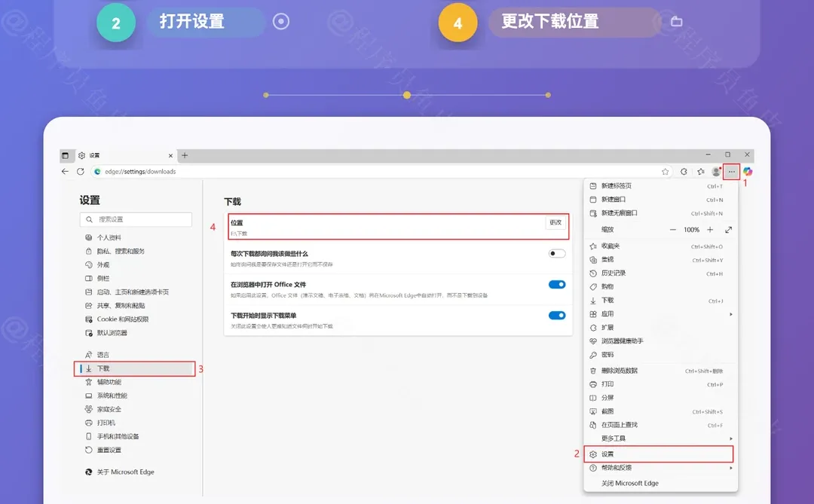This screenshot has width=814, height=504.
Task: Close the 设置 browser tab
Action: pyautogui.click(x=170, y=156)
